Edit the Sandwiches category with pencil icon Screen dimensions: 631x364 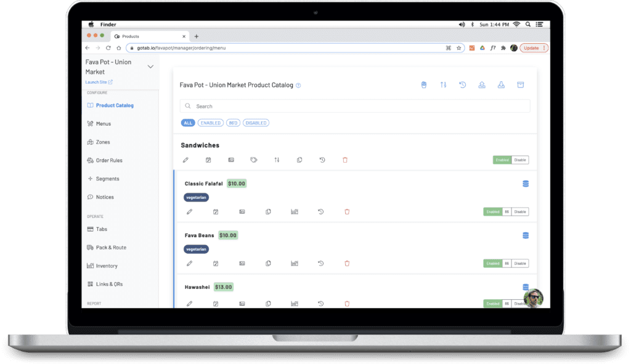click(x=185, y=160)
